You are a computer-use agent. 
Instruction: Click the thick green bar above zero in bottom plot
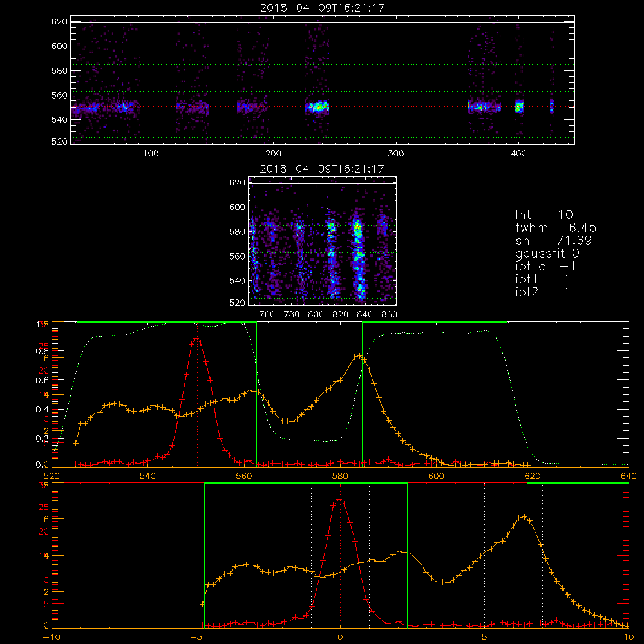pyautogui.click(x=305, y=484)
